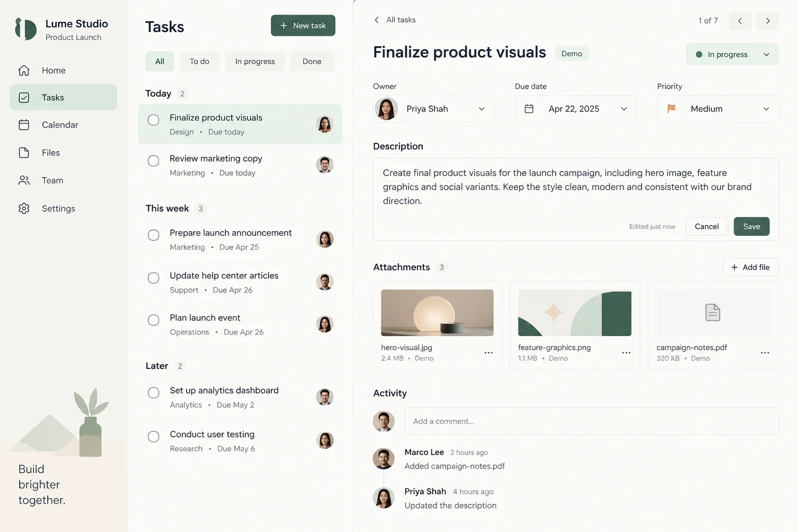The image size is (798, 532).
Task: Go to the previous task arrow
Action: (x=740, y=21)
